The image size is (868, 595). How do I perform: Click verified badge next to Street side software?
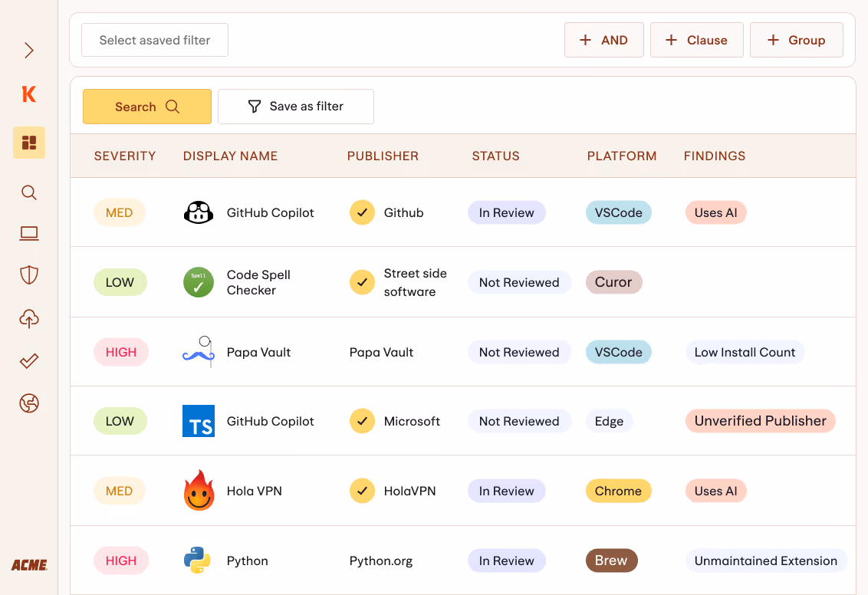(362, 282)
